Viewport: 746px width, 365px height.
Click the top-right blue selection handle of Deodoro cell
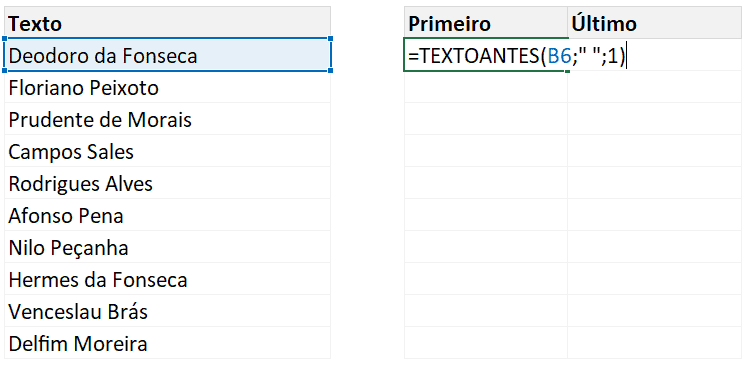[x=330, y=39]
